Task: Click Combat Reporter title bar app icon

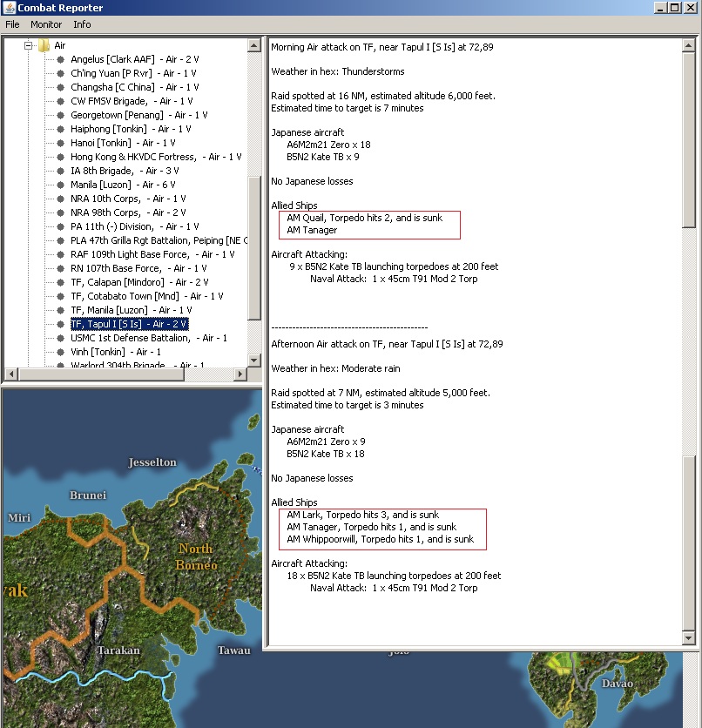Action: tap(9, 8)
